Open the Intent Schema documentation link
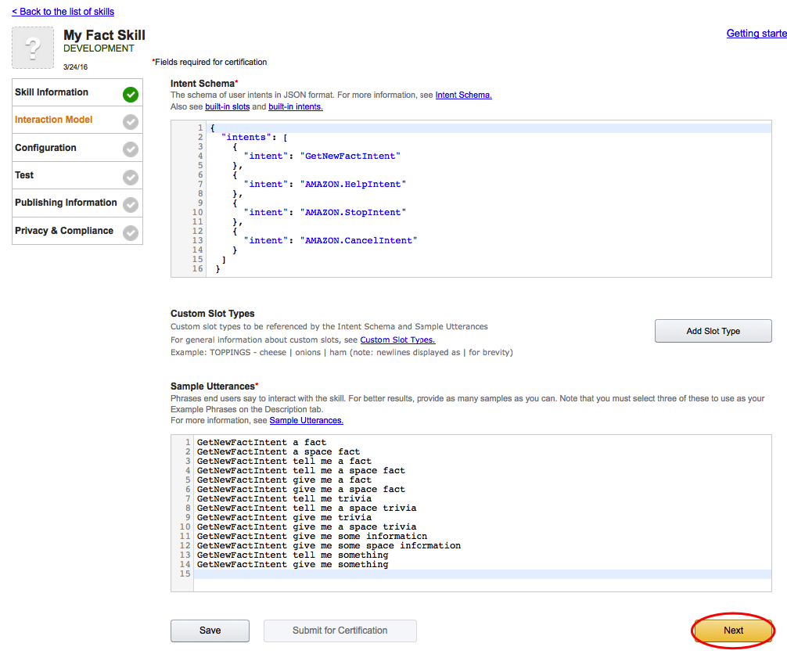Image resolution: width=787 pixels, height=672 pixels. pos(463,95)
